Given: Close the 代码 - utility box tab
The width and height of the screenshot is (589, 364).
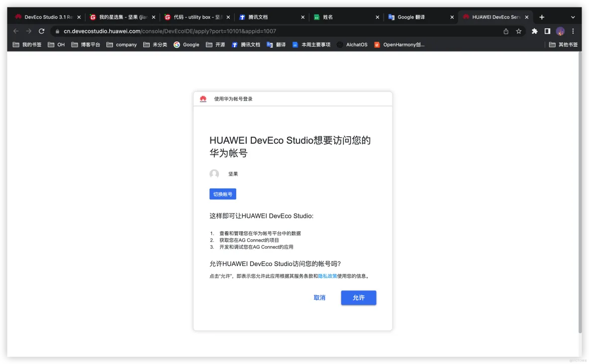Looking at the screenshot, I should pyautogui.click(x=228, y=17).
